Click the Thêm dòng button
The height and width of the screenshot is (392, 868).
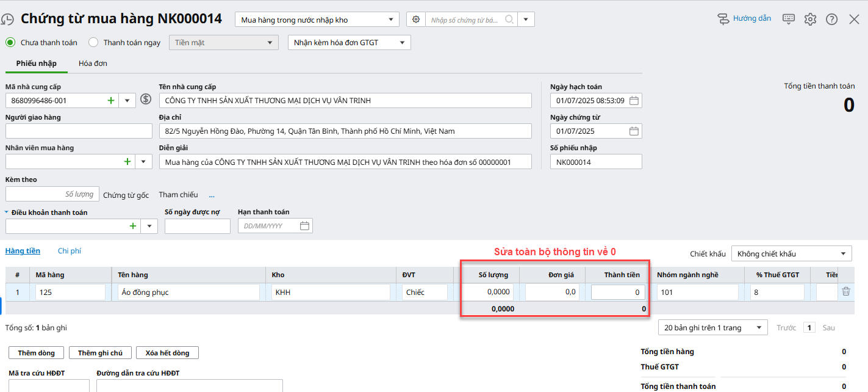(x=36, y=353)
